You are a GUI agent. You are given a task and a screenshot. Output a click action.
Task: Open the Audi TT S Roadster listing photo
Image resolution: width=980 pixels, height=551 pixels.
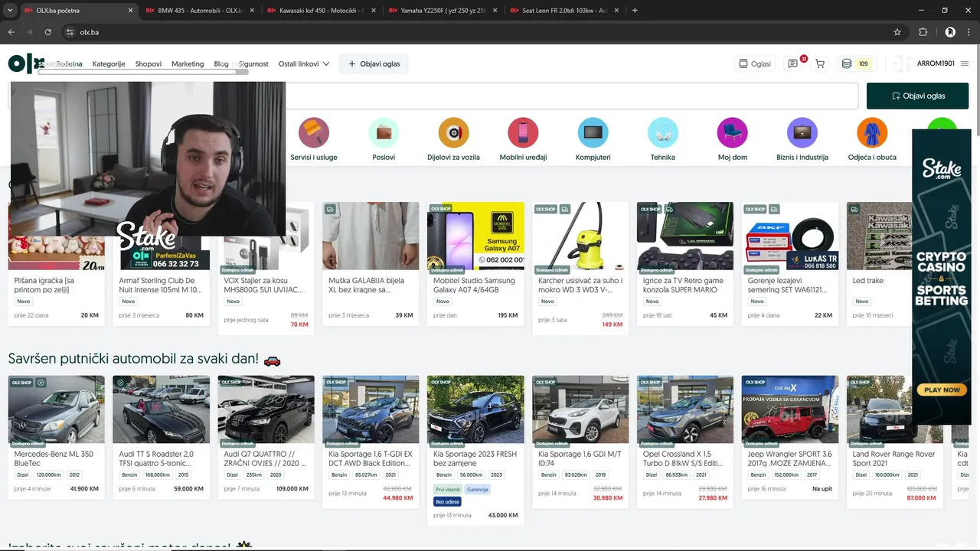[x=161, y=409]
